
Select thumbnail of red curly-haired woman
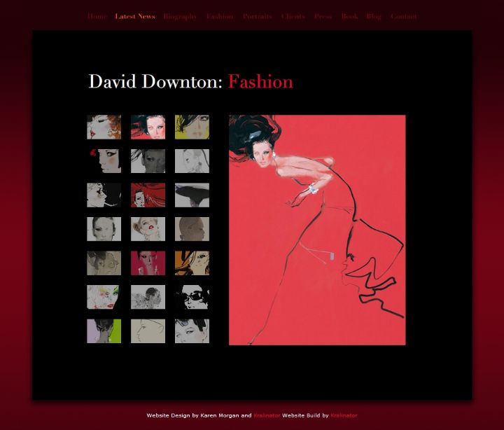104,127
